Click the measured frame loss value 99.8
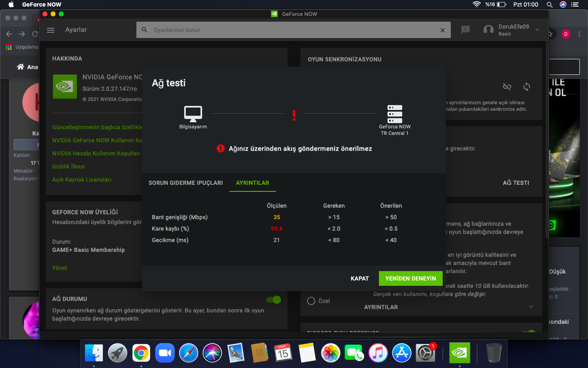The width and height of the screenshot is (588, 368). 277,229
